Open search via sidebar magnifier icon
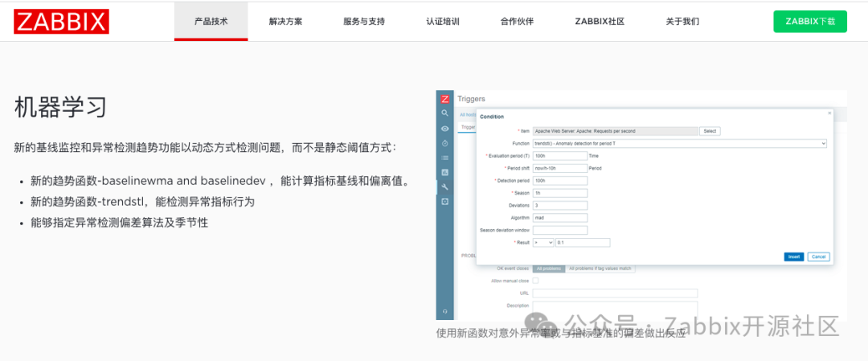This screenshot has width=868, height=361. point(444,113)
